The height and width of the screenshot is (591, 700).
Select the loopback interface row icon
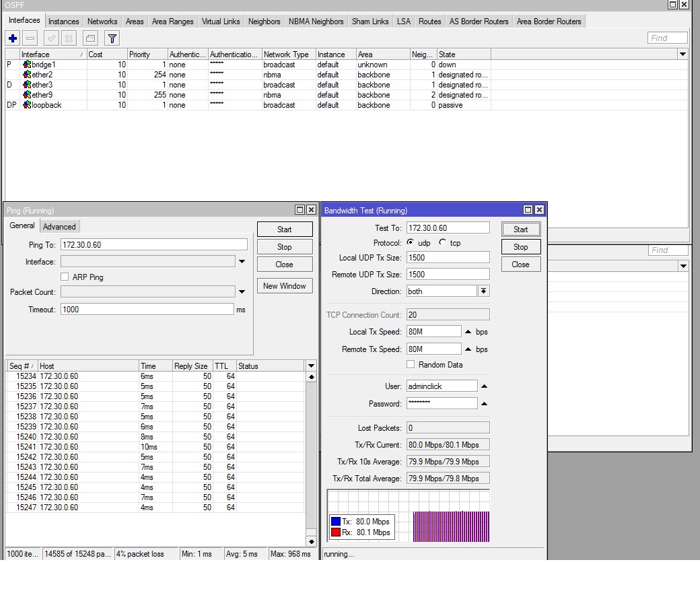pos(27,105)
